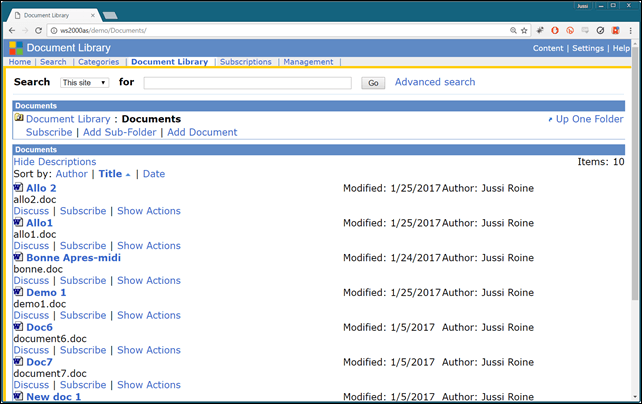The height and width of the screenshot is (404, 642).
Task: Select the Document Library browser tab
Action: click(53, 16)
